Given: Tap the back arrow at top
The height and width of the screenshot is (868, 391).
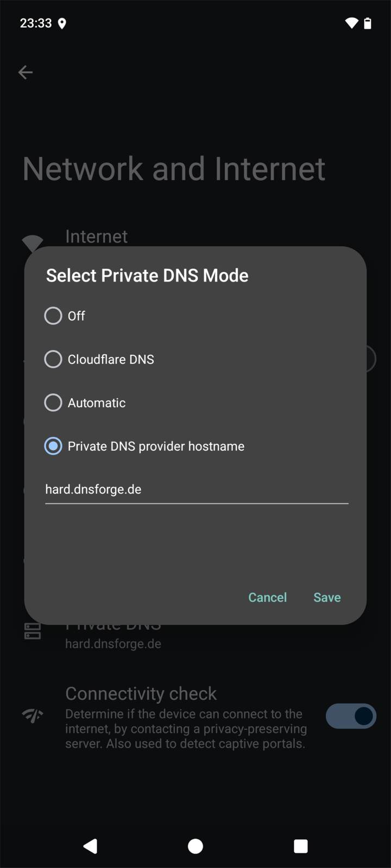Looking at the screenshot, I should click(26, 72).
